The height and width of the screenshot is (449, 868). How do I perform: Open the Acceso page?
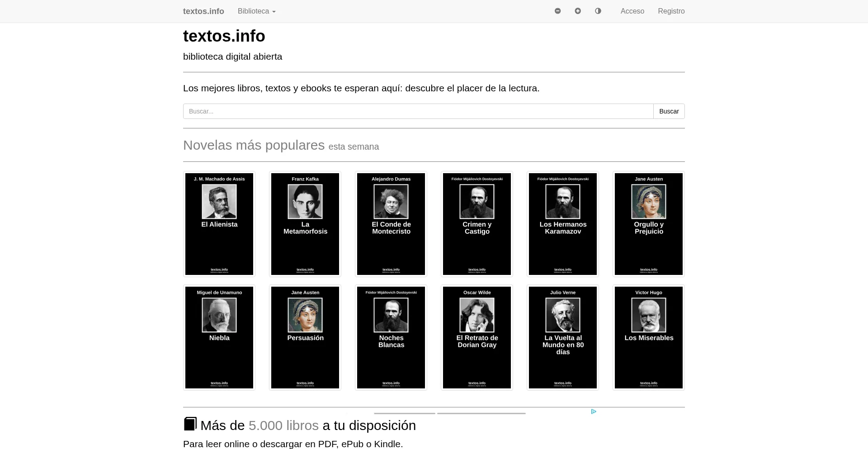(632, 11)
